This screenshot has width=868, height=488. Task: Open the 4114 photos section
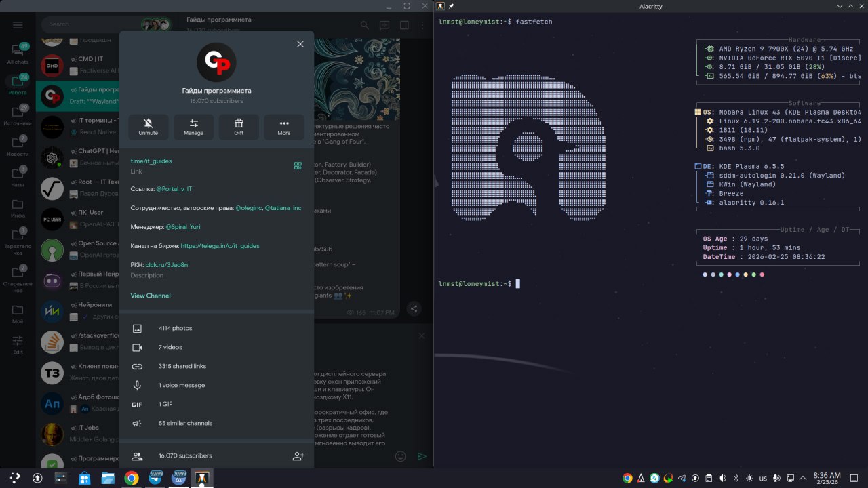pyautogui.click(x=175, y=328)
